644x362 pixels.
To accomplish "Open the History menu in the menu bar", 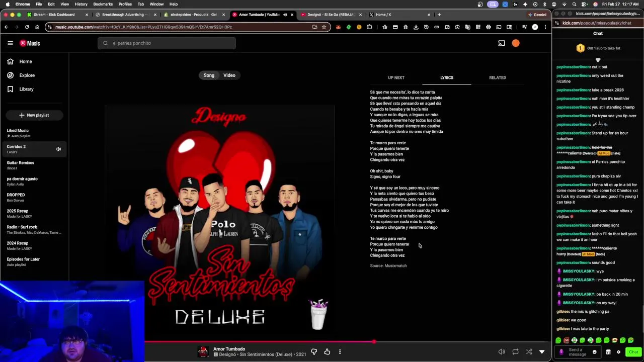I will [81, 4].
